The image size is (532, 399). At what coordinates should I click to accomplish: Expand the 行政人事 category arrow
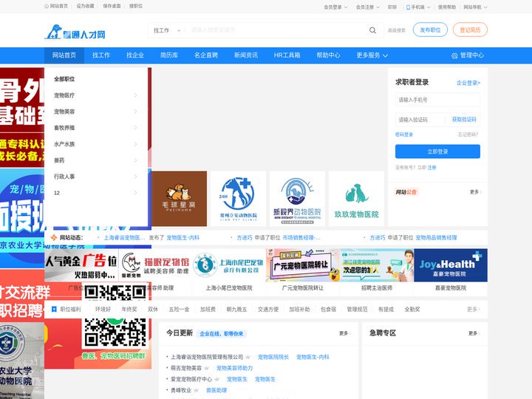pos(135,177)
